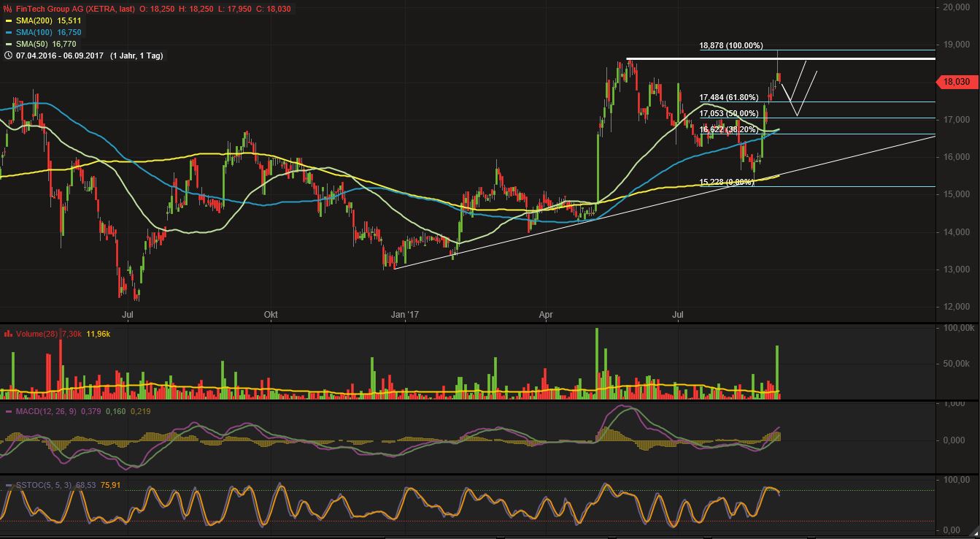This screenshot has height=539, width=980.
Task: Click the pale green SMA(50) legend marker
Action: [x=8, y=44]
